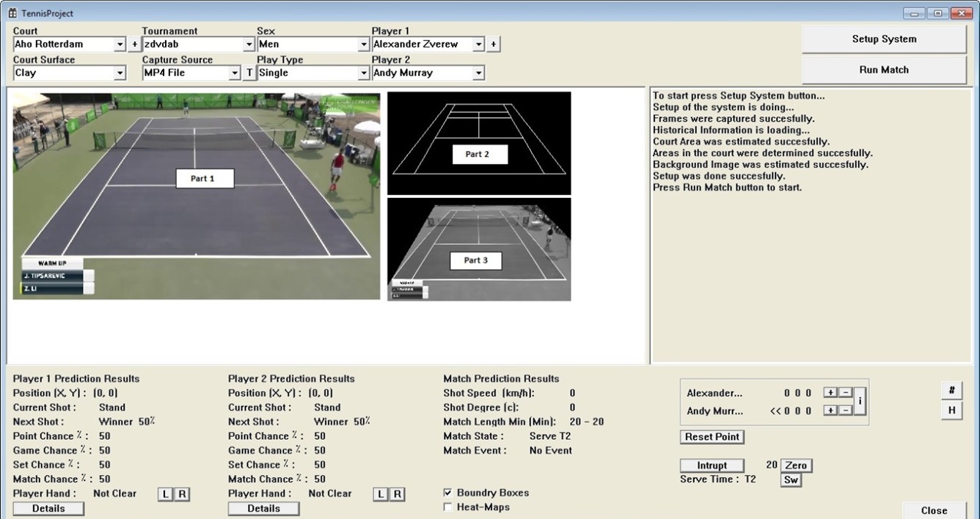Viewport: 980px width, 519px height.
Task: Add a new court with the + button
Action: coord(133,44)
